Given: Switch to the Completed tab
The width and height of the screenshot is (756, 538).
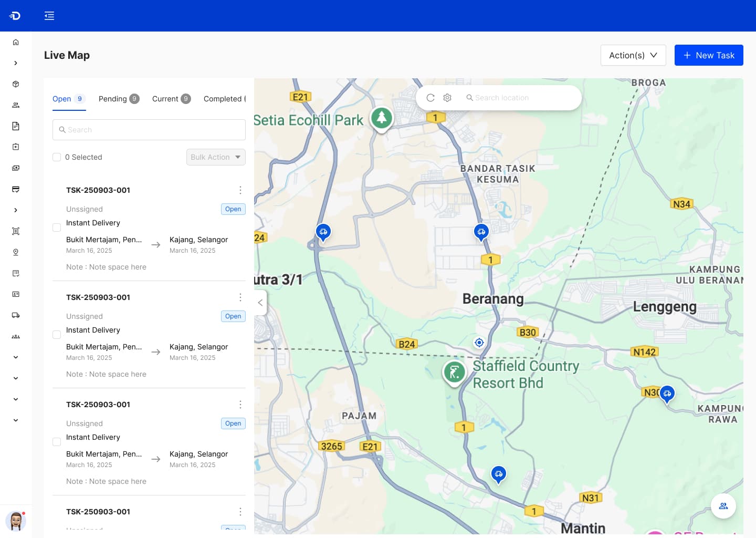Looking at the screenshot, I should (225, 99).
